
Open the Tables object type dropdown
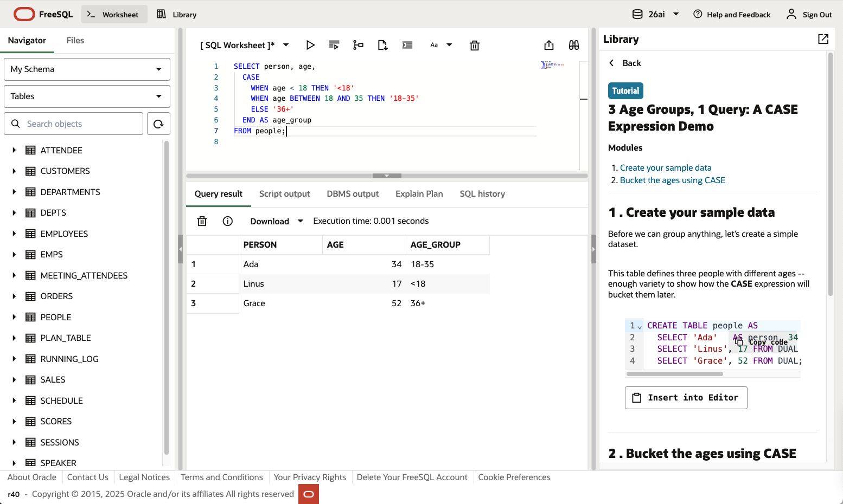point(87,96)
